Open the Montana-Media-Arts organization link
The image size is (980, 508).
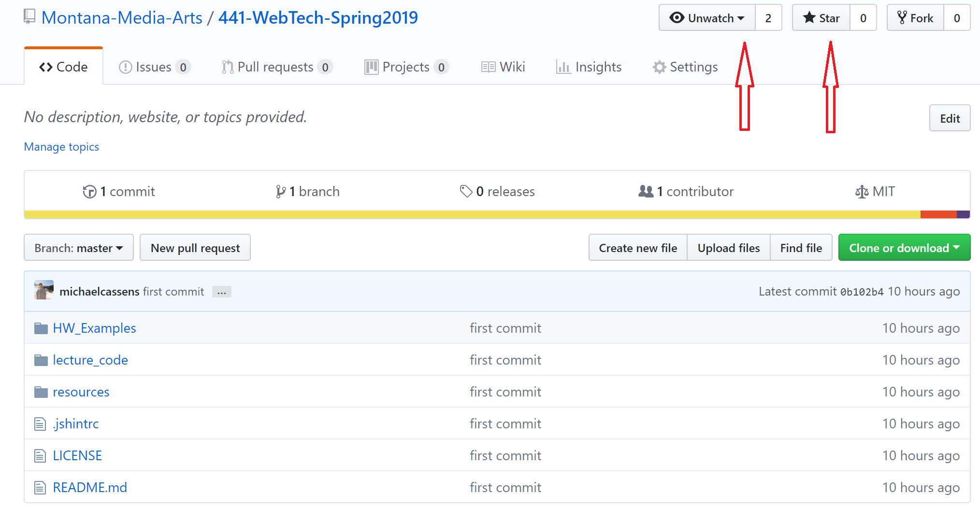pos(122,18)
